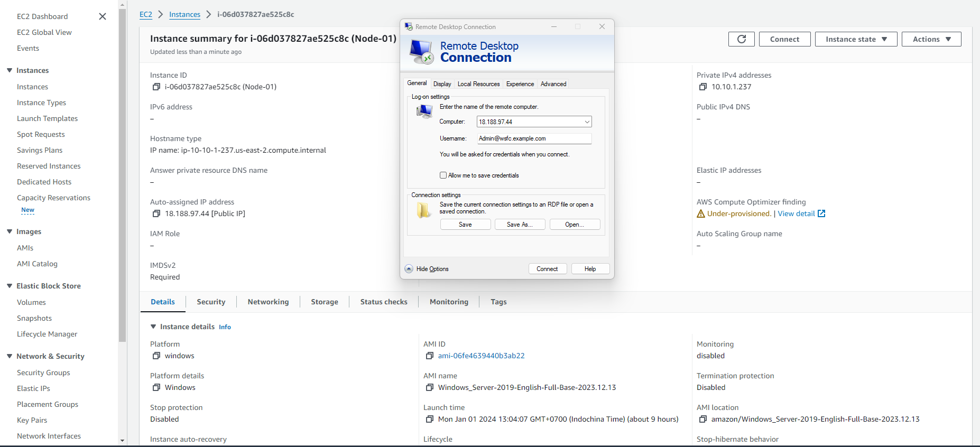The image size is (980, 447).
Task: Click the Hide Options arrow icon
Action: [409, 269]
